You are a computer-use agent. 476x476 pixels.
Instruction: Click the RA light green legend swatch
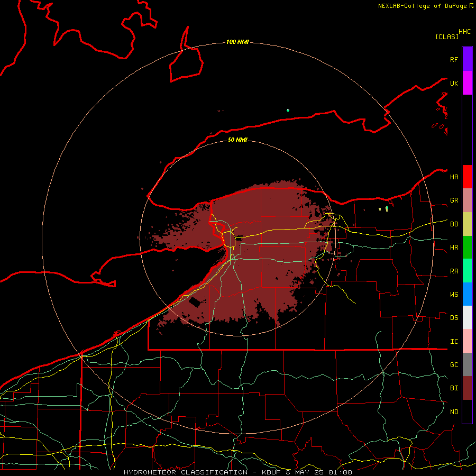[x=467, y=271]
